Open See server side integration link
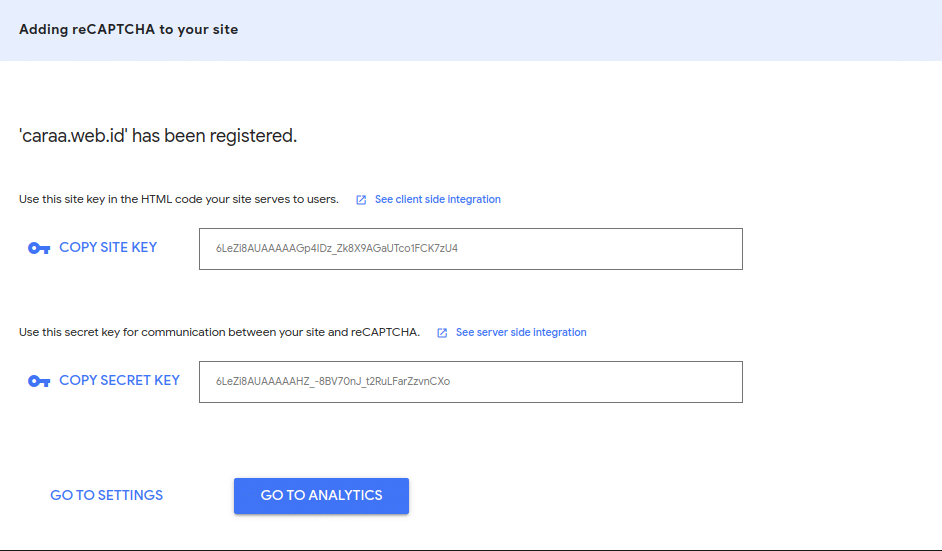The height and width of the screenshot is (551, 942). tap(521, 332)
